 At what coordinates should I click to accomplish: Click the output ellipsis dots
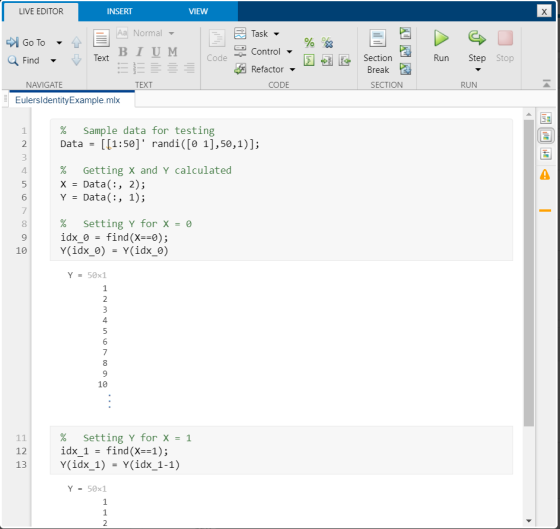[x=109, y=401]
